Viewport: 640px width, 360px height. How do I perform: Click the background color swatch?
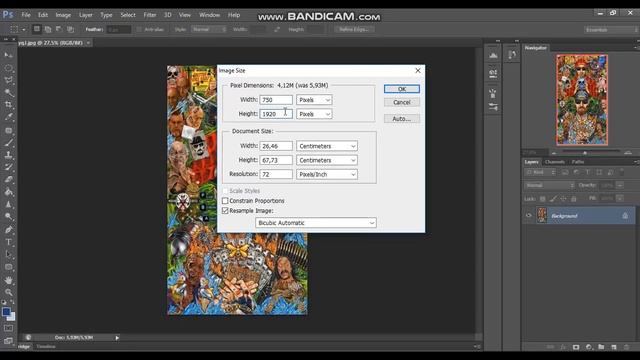tap(12, 317)
